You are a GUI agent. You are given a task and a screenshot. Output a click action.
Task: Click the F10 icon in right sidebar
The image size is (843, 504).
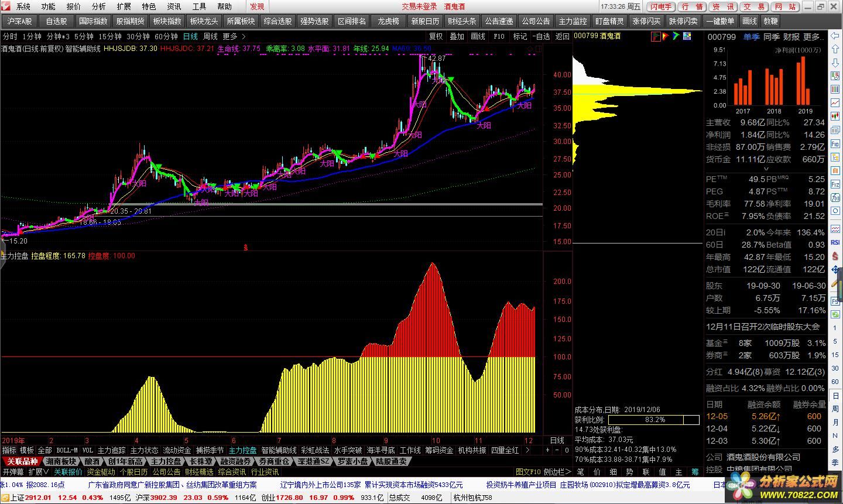click(x=835, y=143)
